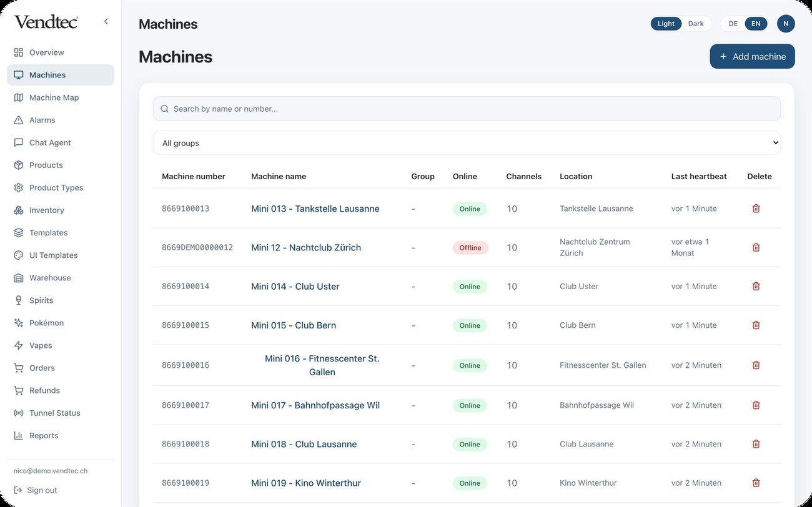Click the Tunnel Status signal icon

click(19, 413)
